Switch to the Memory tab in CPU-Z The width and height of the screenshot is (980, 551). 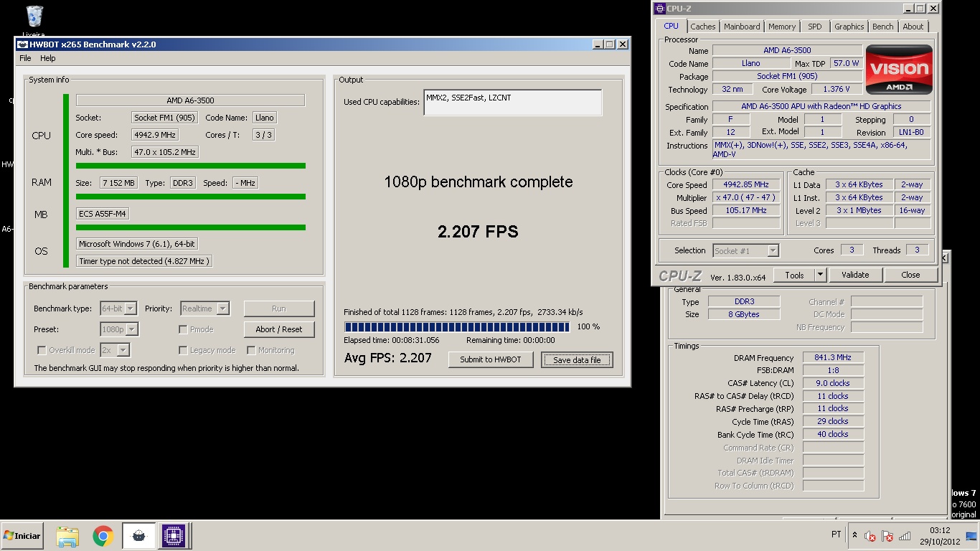click(781, 27)
